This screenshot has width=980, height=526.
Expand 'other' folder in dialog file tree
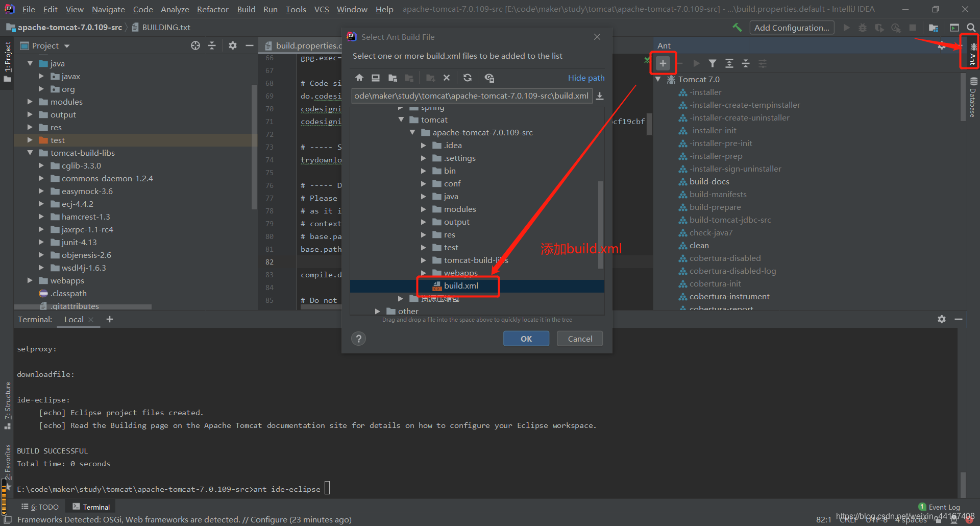[x=378, y=311]
